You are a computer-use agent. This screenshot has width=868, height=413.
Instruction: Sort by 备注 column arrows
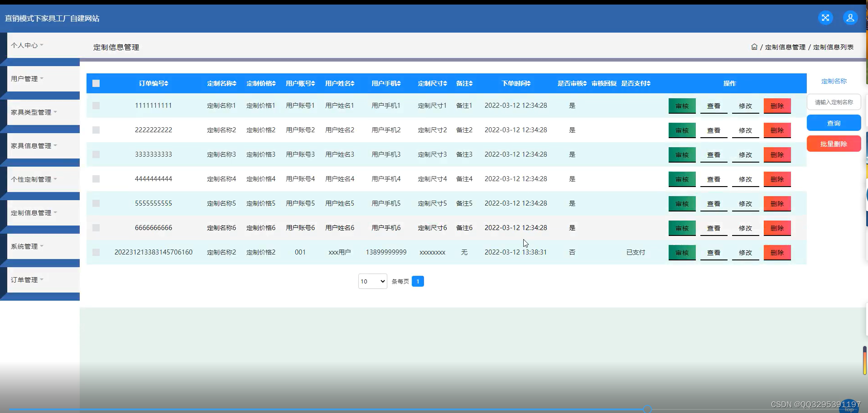click(471, 83)
